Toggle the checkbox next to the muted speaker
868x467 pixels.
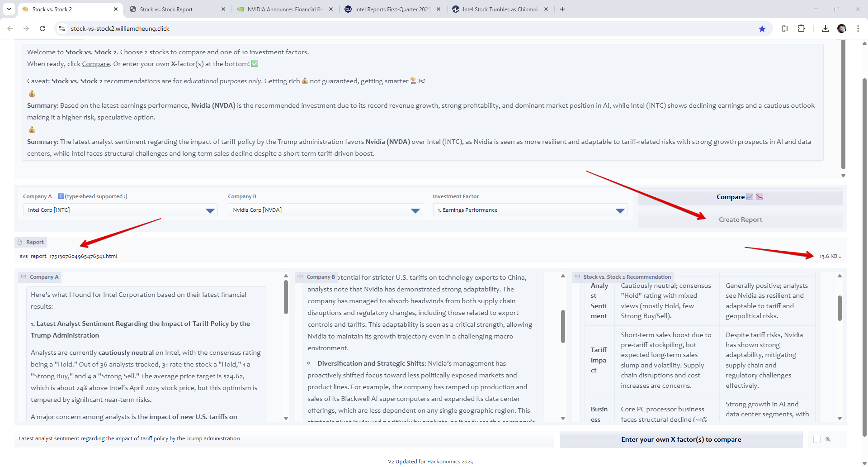817,439
